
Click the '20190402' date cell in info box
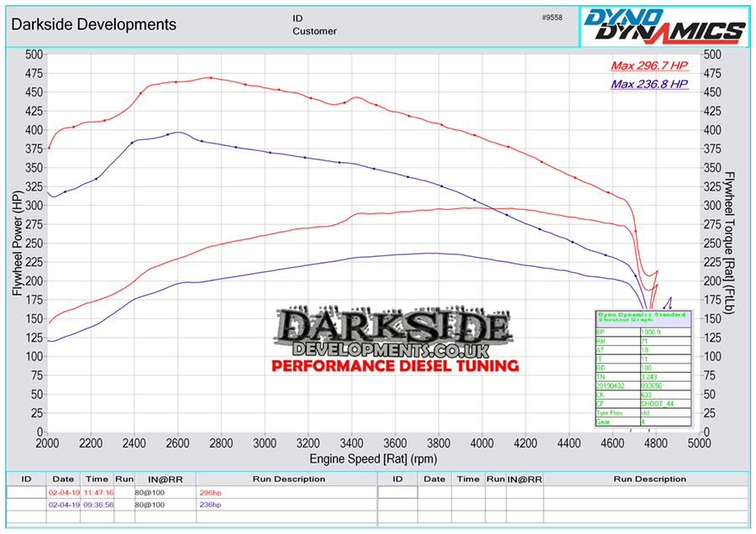(611, 386)
